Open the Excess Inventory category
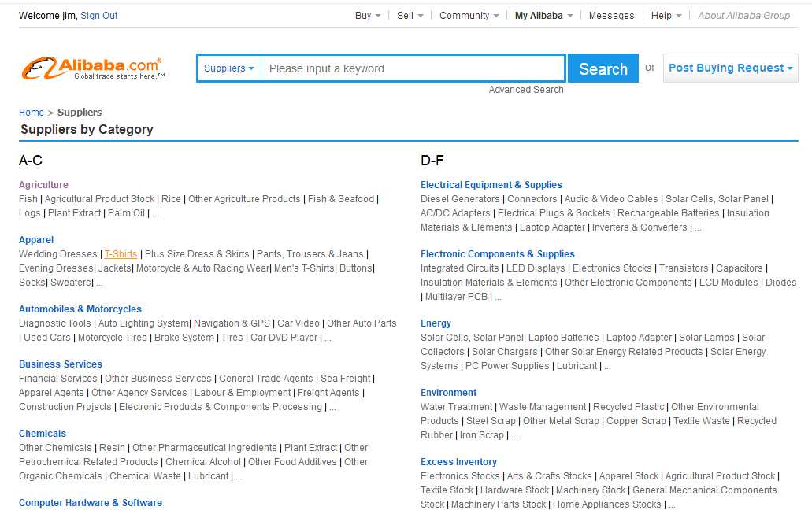812x510 pixels. 459,462
